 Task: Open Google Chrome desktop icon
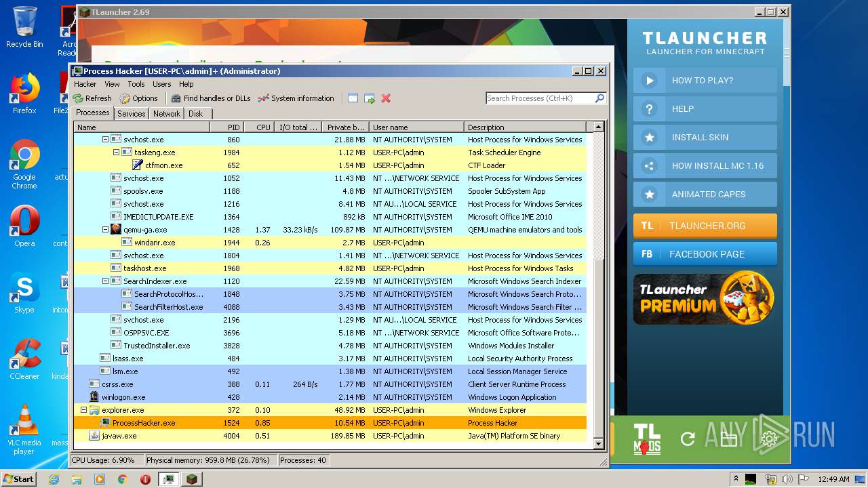coord(24,164)
